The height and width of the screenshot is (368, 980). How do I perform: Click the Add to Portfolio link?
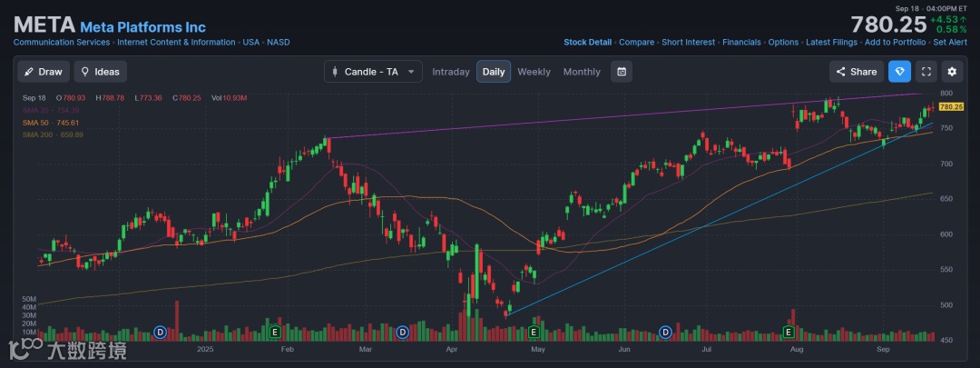895,42
